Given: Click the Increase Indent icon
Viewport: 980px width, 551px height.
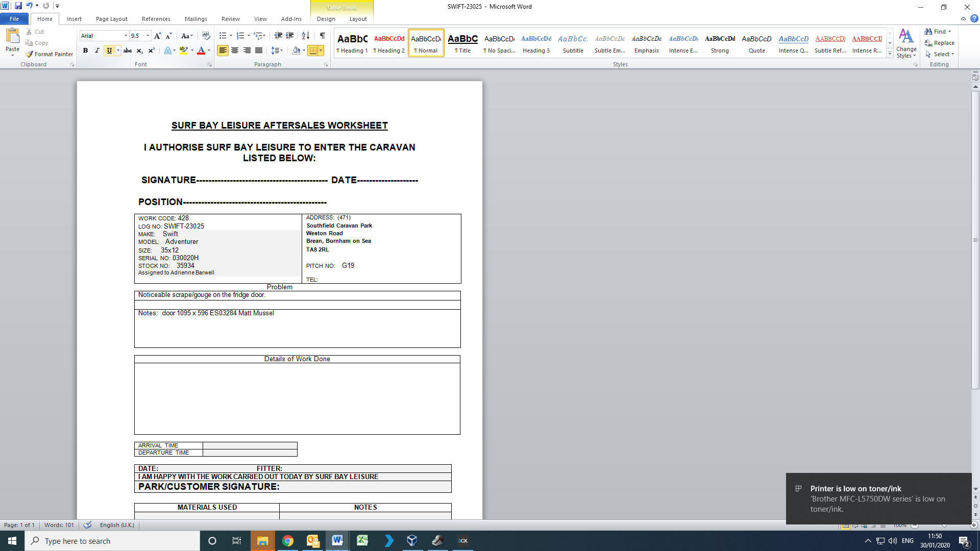Looking at the screenshot, I should 290,36.
